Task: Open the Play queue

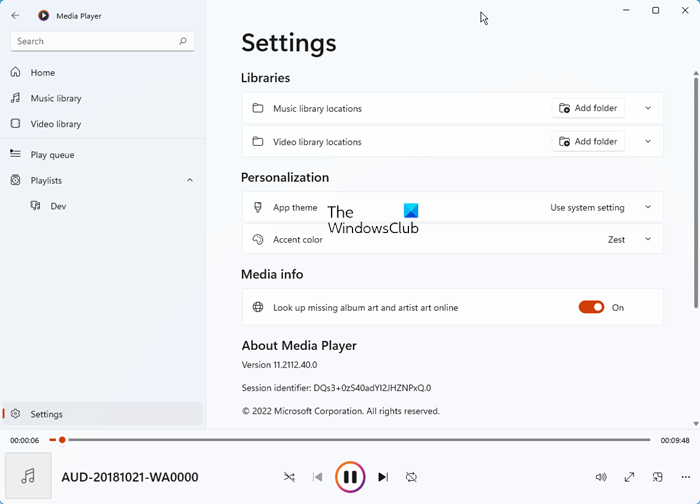Action: (x=52, y=155)
